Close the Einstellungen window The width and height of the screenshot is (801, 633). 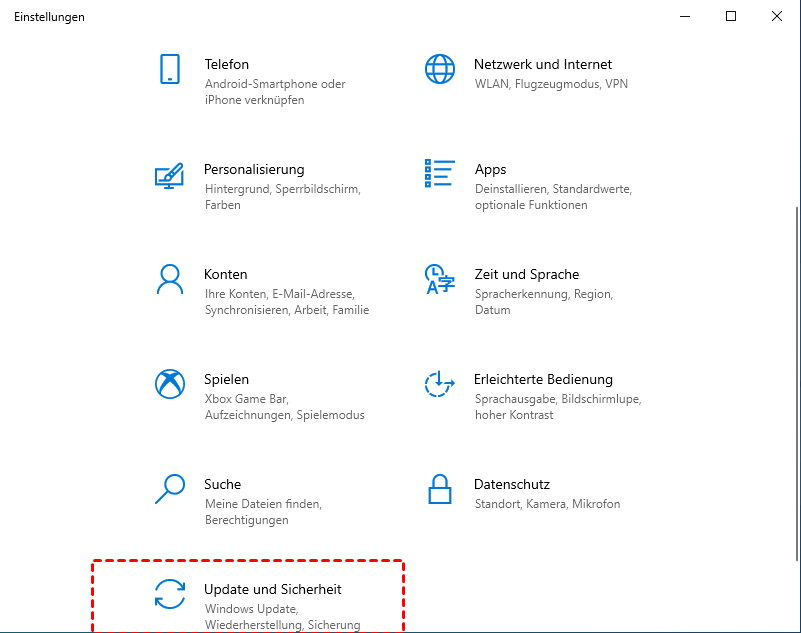[x=777, y=16]
